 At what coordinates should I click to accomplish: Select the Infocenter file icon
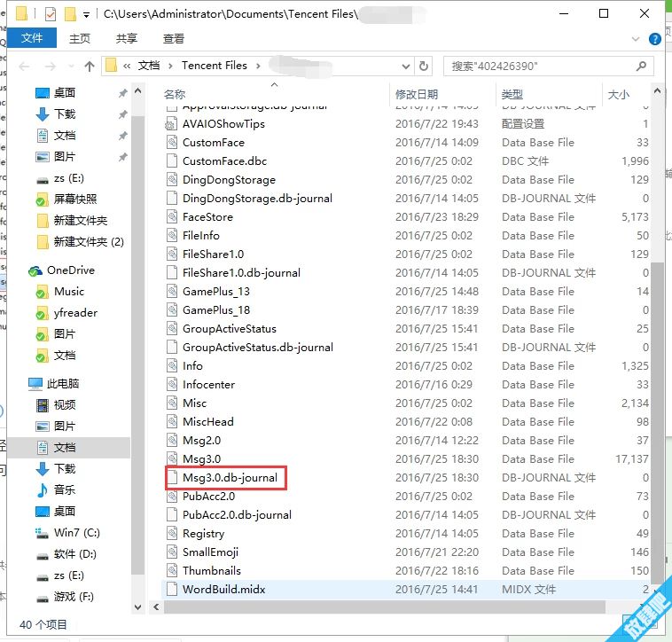pos(171,385)
